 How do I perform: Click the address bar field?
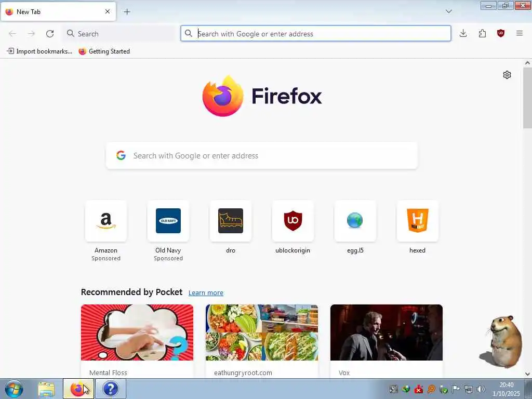pyautogui.click(x=315, y=34)
